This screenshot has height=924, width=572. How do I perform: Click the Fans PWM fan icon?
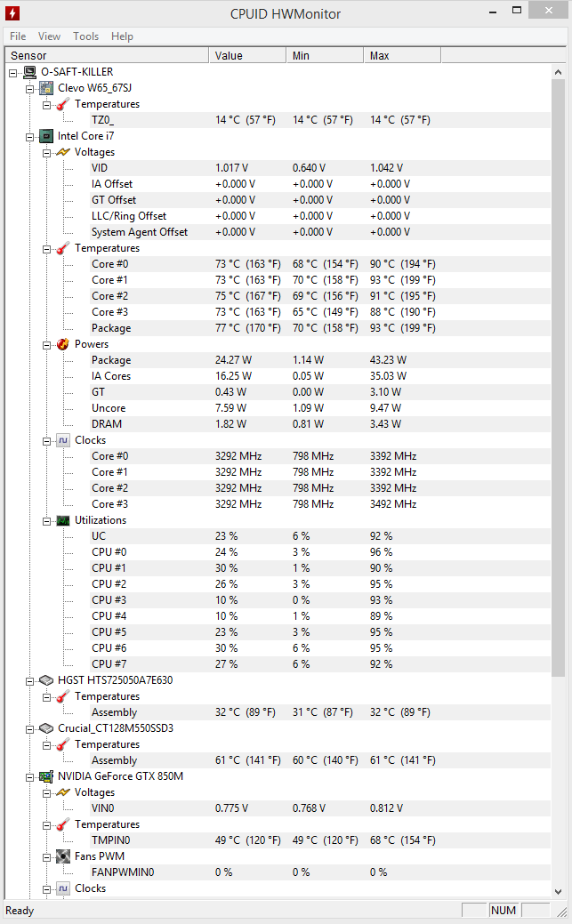(x=62, y=856)
